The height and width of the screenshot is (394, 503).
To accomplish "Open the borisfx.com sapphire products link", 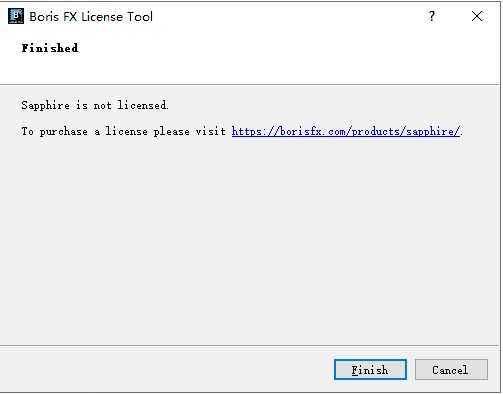I will pyautogui.click(x=346, y=131).
